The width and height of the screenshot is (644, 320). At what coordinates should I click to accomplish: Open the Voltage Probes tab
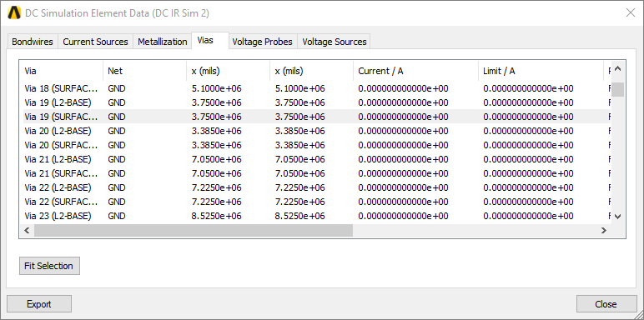pyautogui.click(x=263, y=42)
